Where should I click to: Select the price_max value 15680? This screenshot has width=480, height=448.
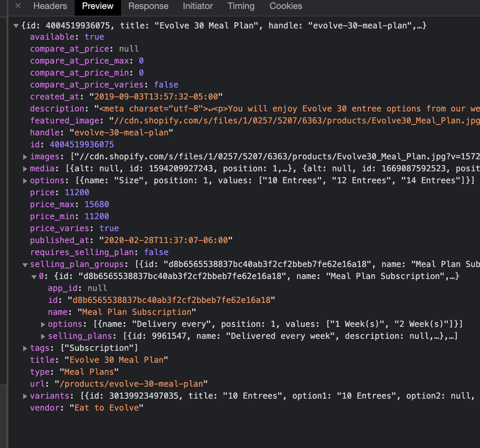click(x=96, y=204)
